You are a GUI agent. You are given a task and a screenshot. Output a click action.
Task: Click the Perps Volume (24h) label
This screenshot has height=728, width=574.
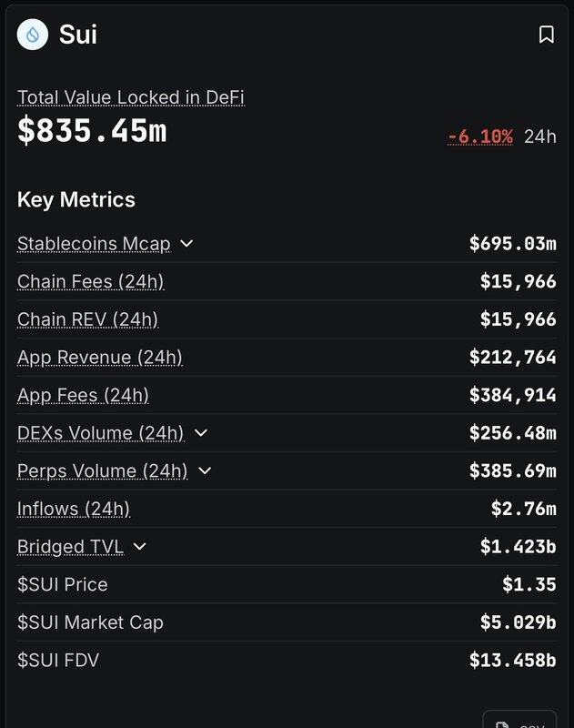[102, 470]
